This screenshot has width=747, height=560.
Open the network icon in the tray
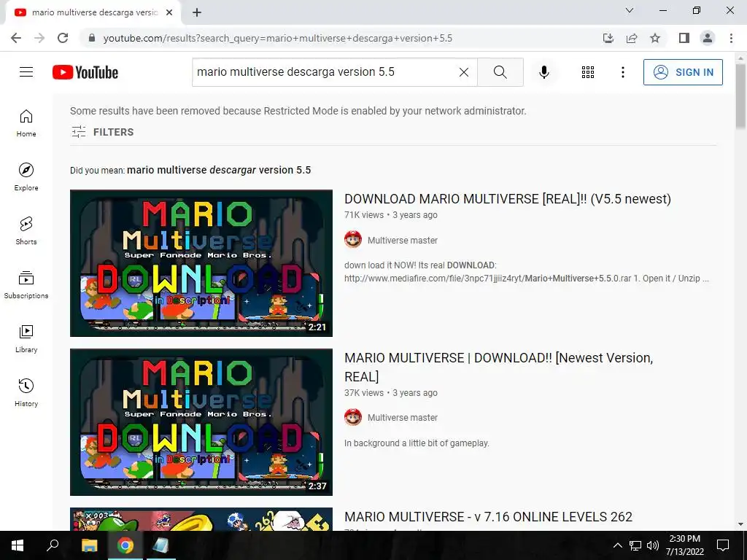pyautogui.click(x=635, y=545)
